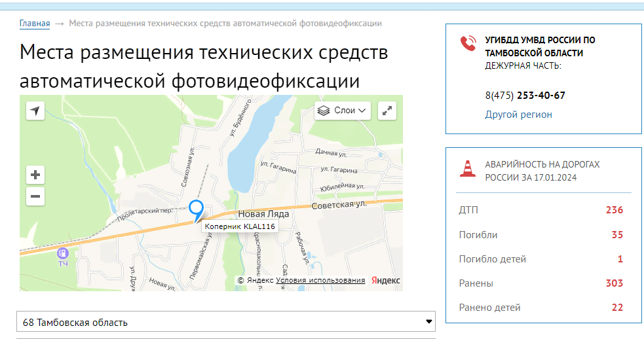This screenshot has width=644, height=339.
Task: Open the Другой регион link
Action: (x=518, y=115)
